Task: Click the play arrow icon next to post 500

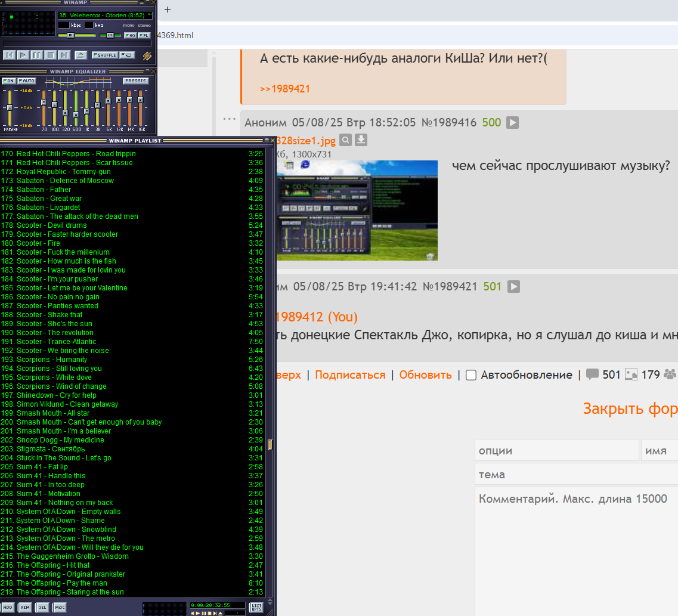Action: (x=512, y=123)
